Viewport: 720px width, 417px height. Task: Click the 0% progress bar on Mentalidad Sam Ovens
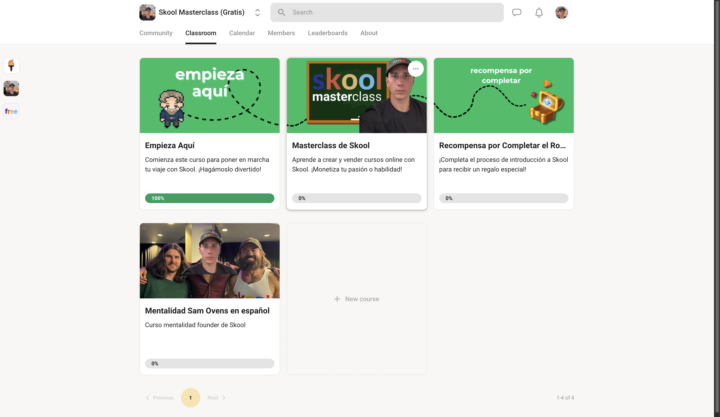pos(209,363)
